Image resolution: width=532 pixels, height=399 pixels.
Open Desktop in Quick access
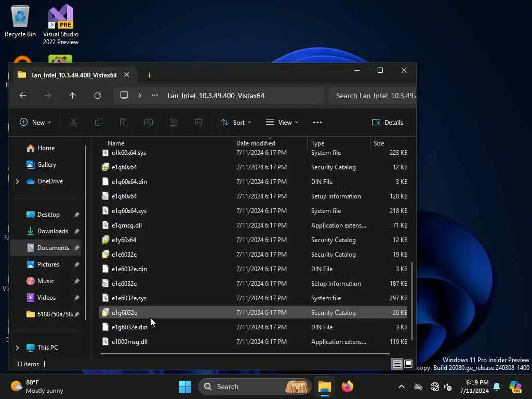click(x=48, y=215)
